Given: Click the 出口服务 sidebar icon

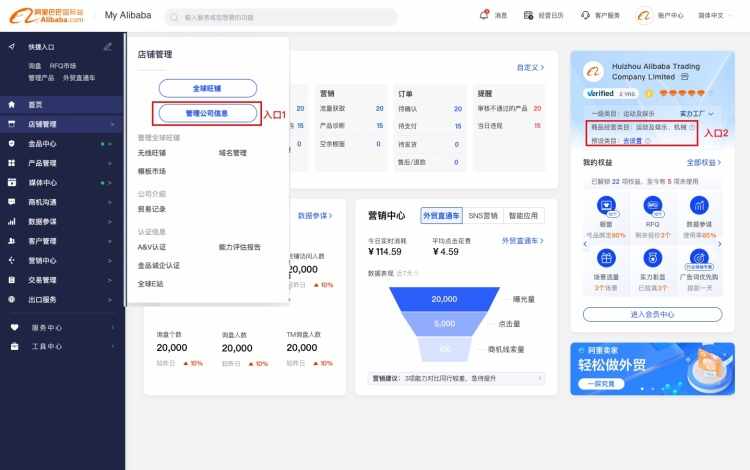Looking at the screenshot, I should 12,299.
